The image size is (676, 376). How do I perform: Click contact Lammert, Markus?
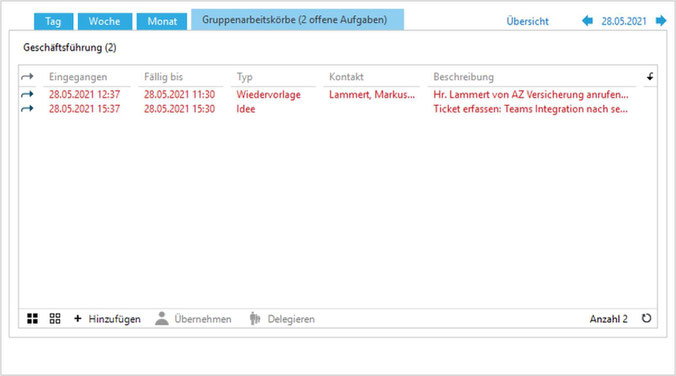(x=372, y=94)
